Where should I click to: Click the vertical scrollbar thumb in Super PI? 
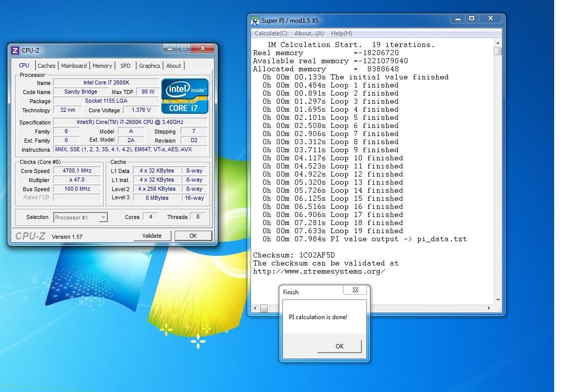click(x=498, y=51)
